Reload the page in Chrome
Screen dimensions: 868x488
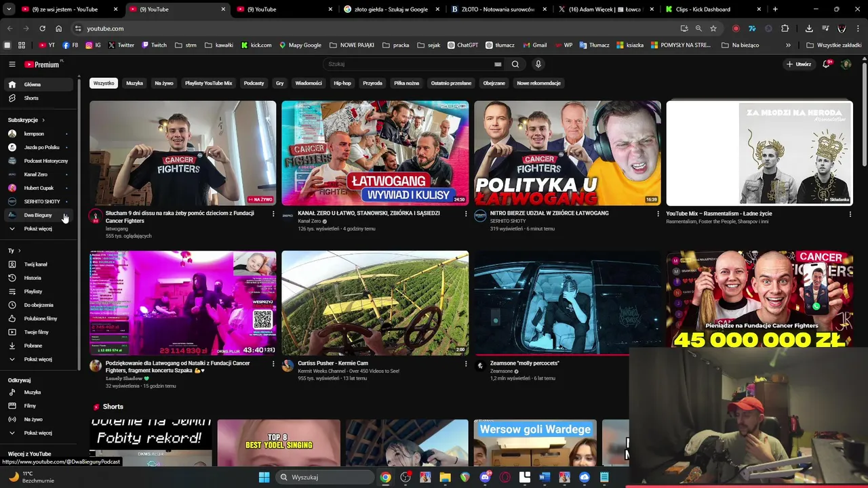[42, 28]
